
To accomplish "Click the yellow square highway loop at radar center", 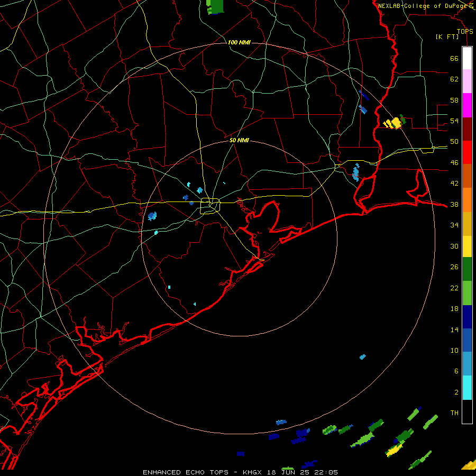I will 210,206.
